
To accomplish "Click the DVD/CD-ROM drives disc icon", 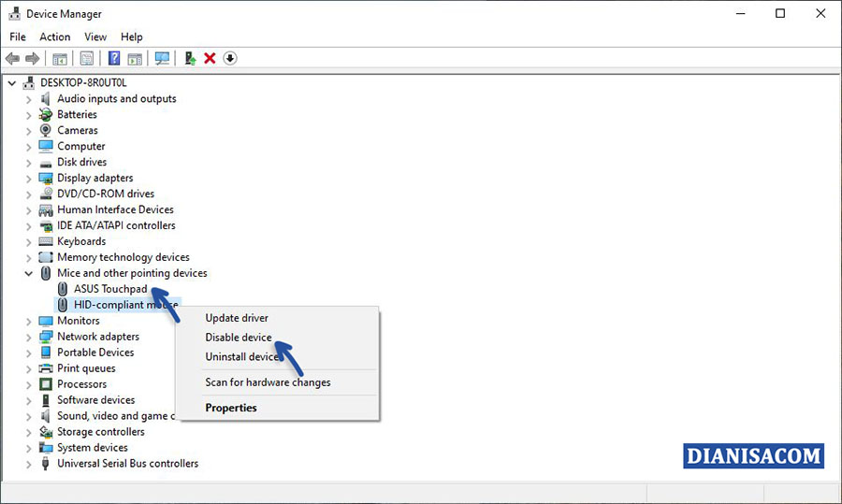I will point(46,194).
